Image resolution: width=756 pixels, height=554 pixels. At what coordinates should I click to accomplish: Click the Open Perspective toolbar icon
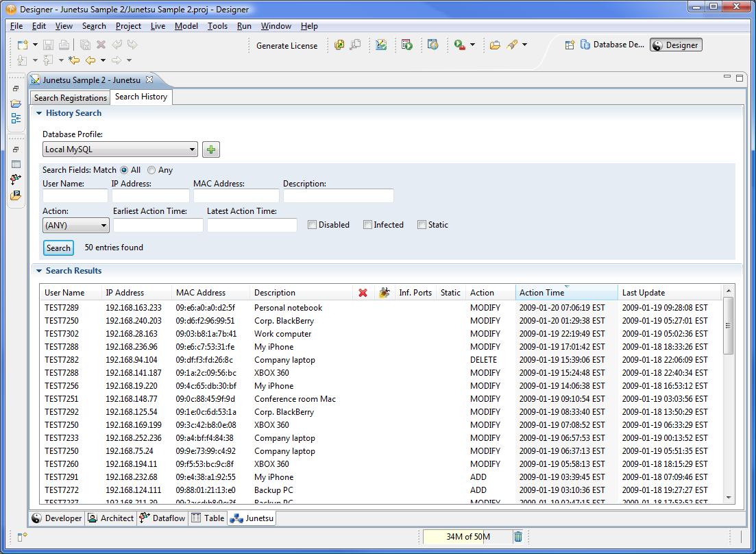coord(569,45)
